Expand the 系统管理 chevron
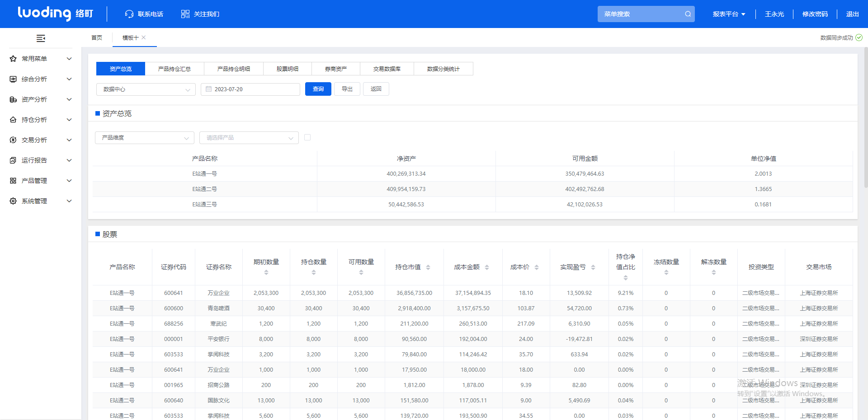Image resolution: width=868 pixels, height=420 pixels. click(x=69, y=201)
